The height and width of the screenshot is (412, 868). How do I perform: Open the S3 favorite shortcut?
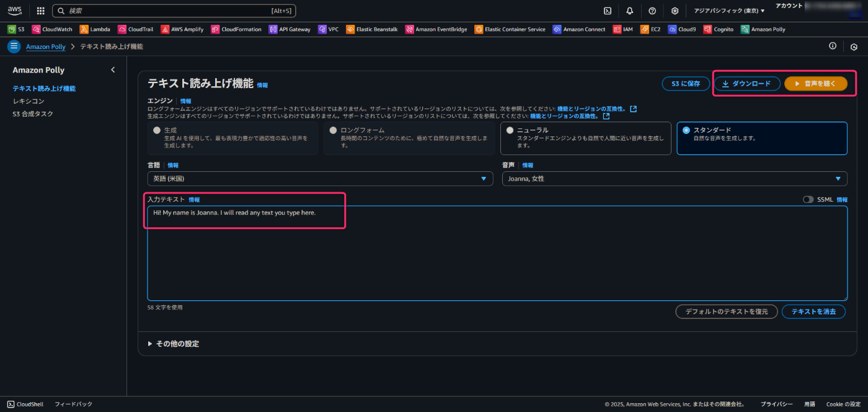pos(16,29)
